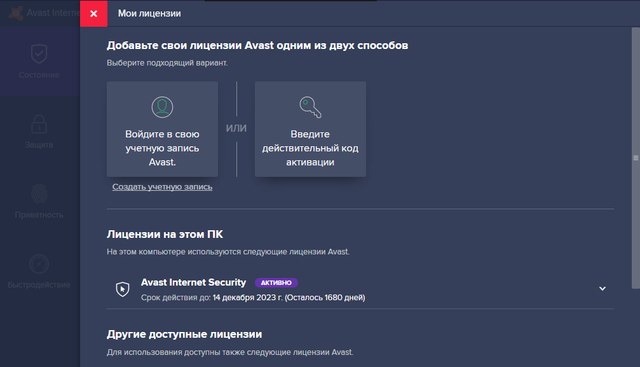Screen dimensions: 640x367
Task: Click the user account icon in the login card
Action: [162, 107]
